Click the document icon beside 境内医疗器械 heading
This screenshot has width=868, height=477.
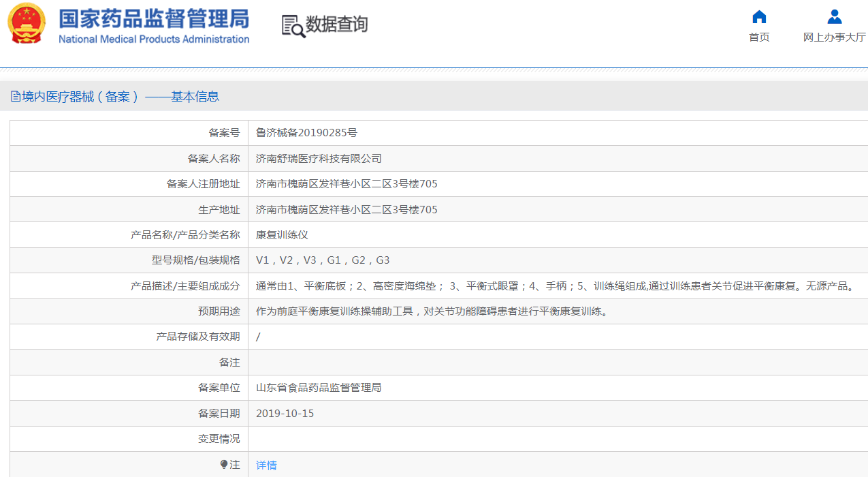point(16,97)
